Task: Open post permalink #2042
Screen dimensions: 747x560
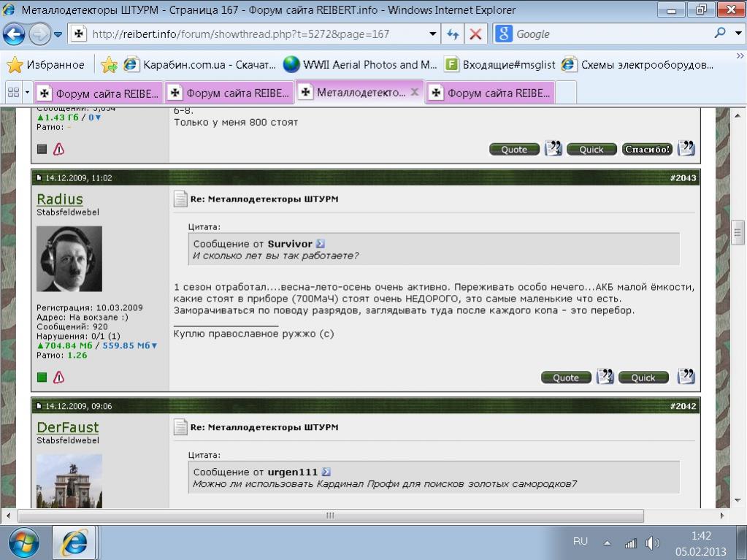Action: [x=683, y=406]
